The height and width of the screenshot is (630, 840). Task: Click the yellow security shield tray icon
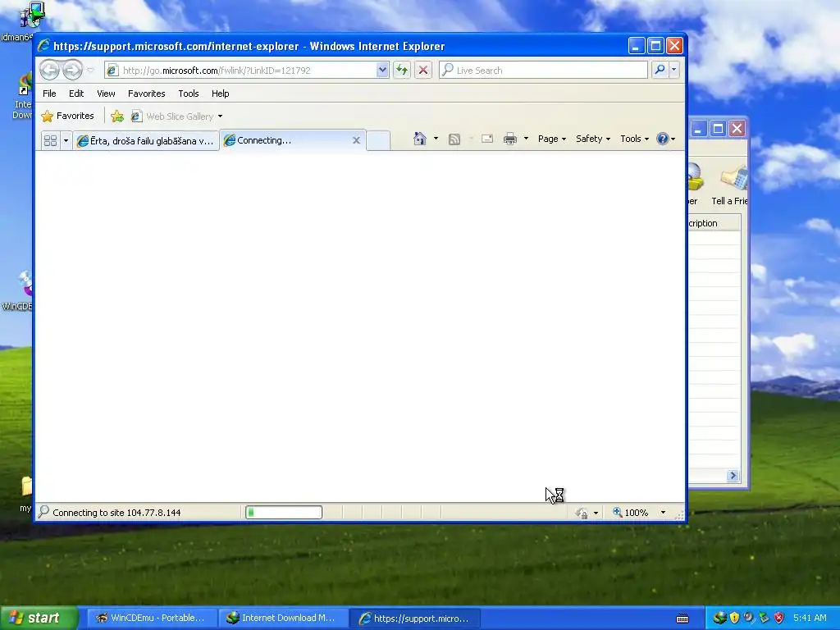click(734, 618)
